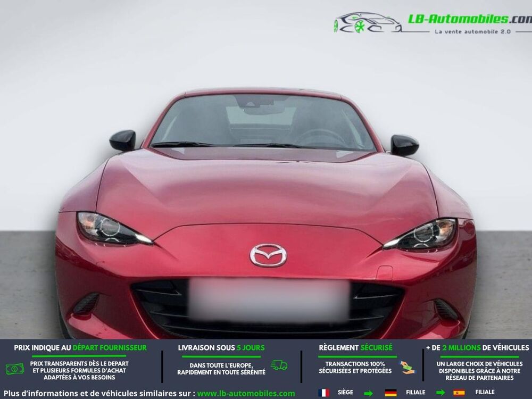Click the hand holding cash payment icon
This screenshot has height=399, width=532.
tap(407, 368)
